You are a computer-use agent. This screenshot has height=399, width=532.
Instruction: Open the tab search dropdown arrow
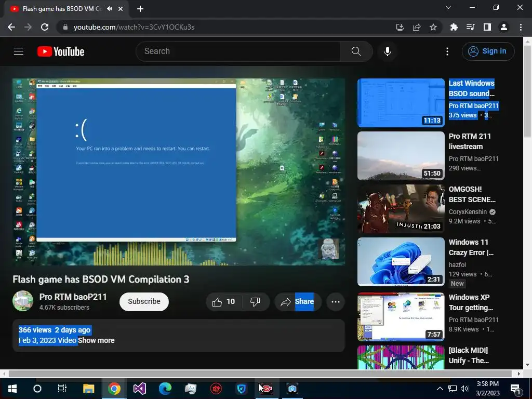448,7
